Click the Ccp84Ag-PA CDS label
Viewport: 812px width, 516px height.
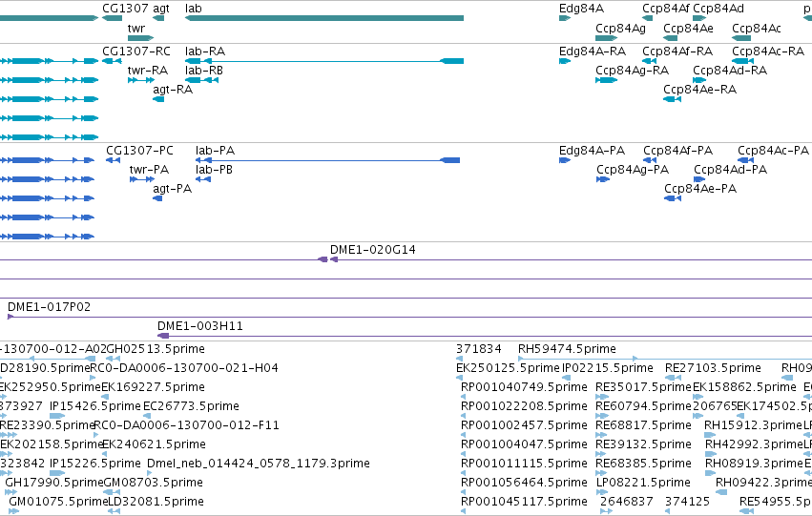click(x=633, y=170)
